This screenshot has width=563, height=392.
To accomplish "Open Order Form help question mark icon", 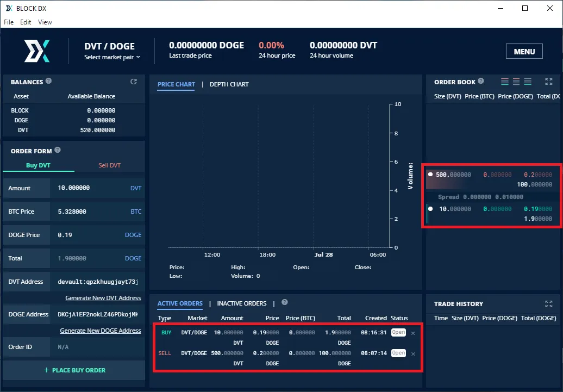I will point(58,150).
